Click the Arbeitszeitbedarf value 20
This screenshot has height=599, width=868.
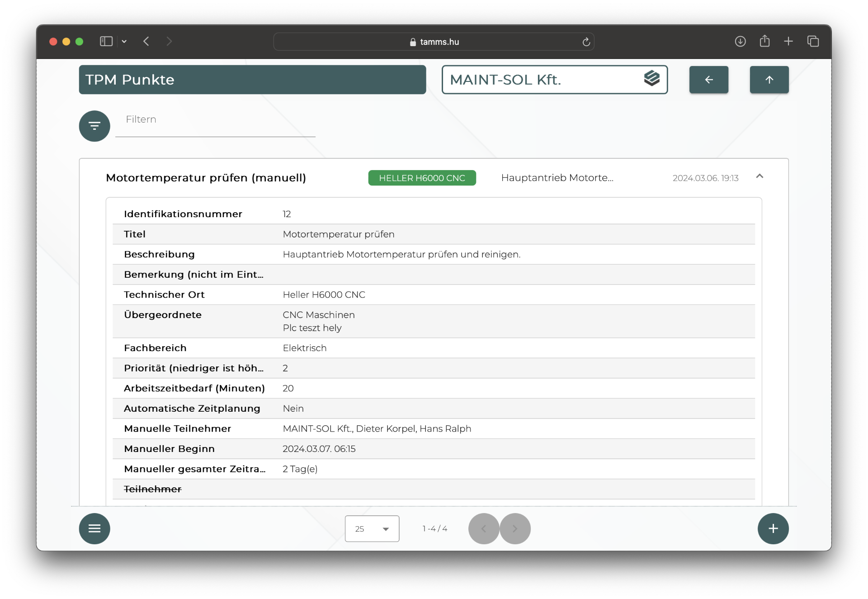(288, 388)
